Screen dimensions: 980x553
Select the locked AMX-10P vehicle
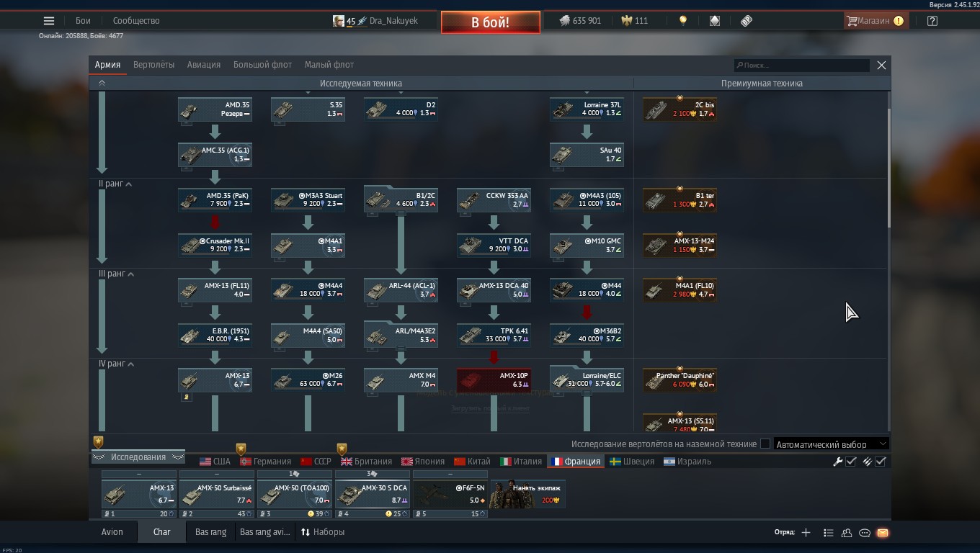coord(494,380)
